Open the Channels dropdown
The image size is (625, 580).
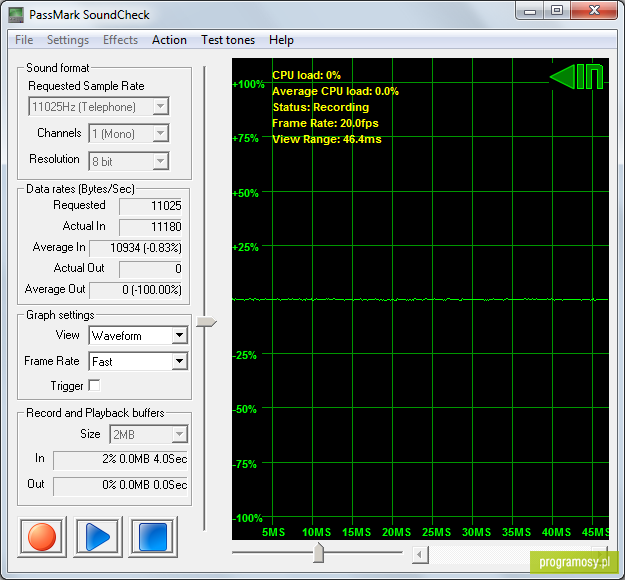point(129,134)
